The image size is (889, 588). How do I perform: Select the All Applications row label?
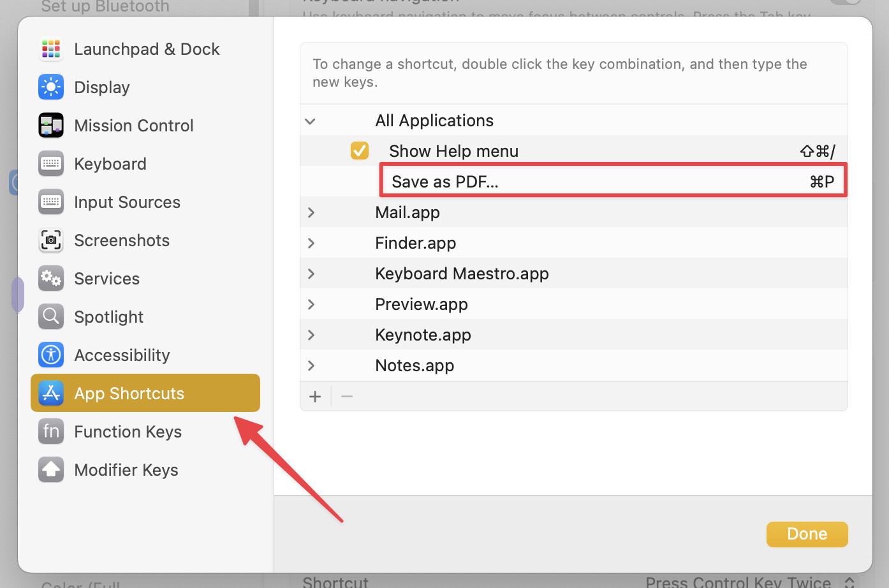click(x=434, y=121)
